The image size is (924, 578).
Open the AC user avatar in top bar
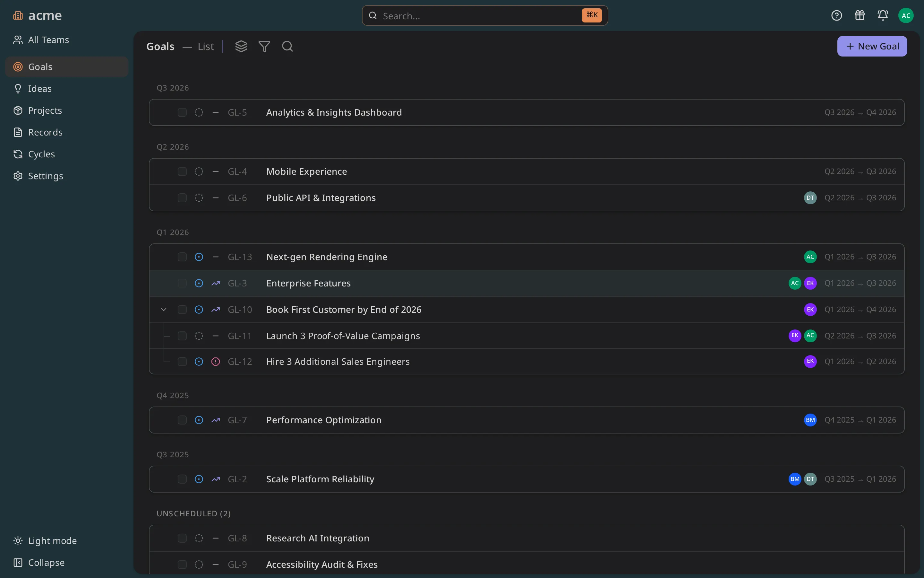(x=906, y=15)
